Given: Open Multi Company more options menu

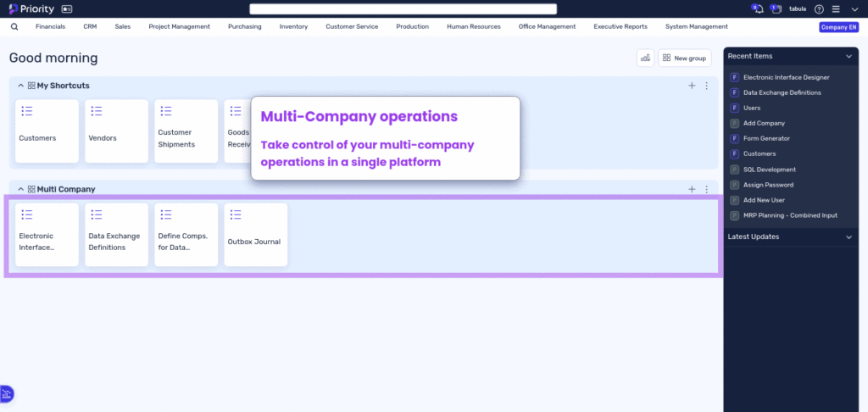Looking at the screenshot, I should 706,189.
